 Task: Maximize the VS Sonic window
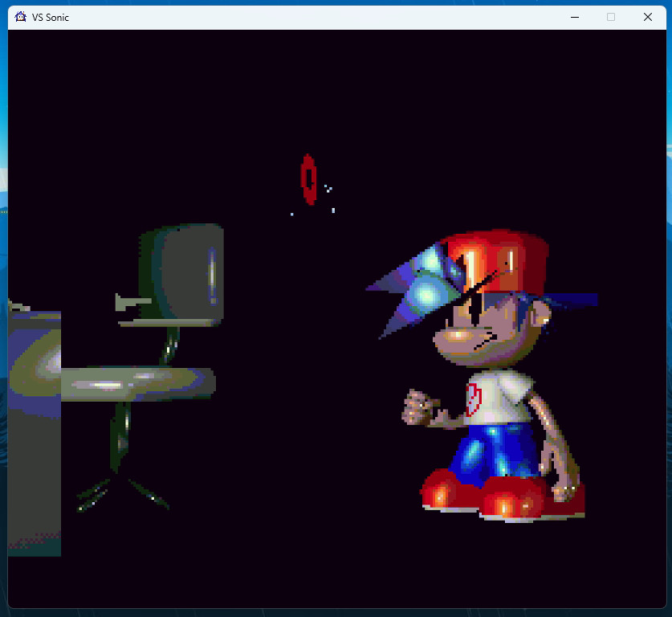[612, 17]
